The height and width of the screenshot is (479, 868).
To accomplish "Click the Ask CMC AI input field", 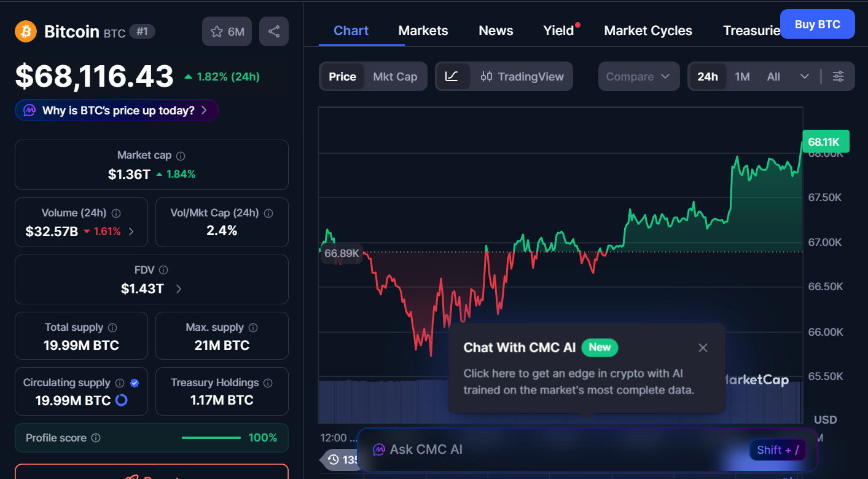I will [553, 449].
